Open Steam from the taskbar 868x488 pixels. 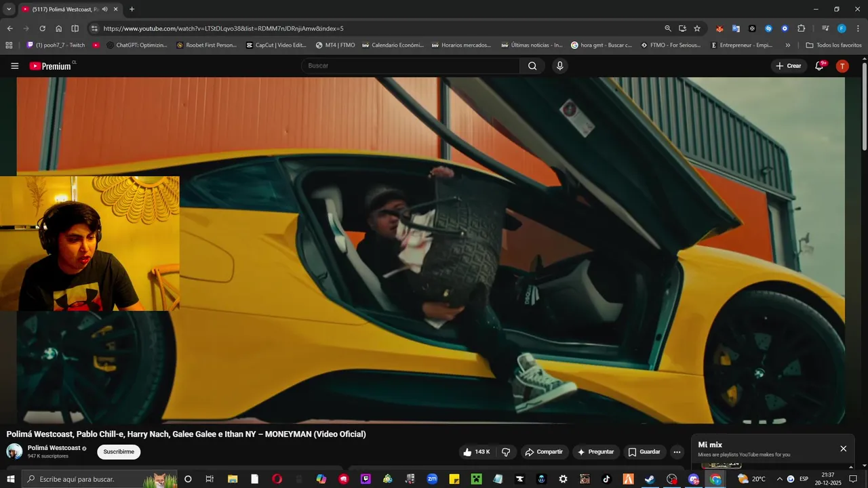[x=650, y=479]
